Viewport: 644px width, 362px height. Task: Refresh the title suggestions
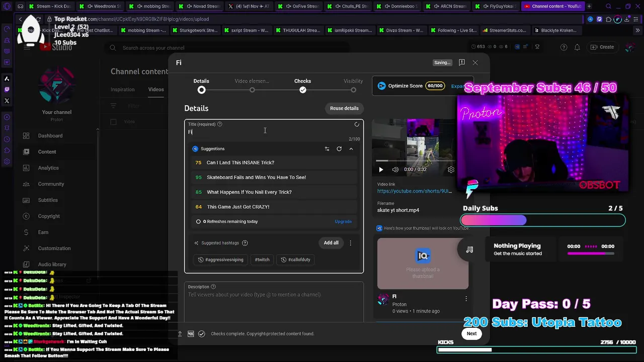[339, 149]
